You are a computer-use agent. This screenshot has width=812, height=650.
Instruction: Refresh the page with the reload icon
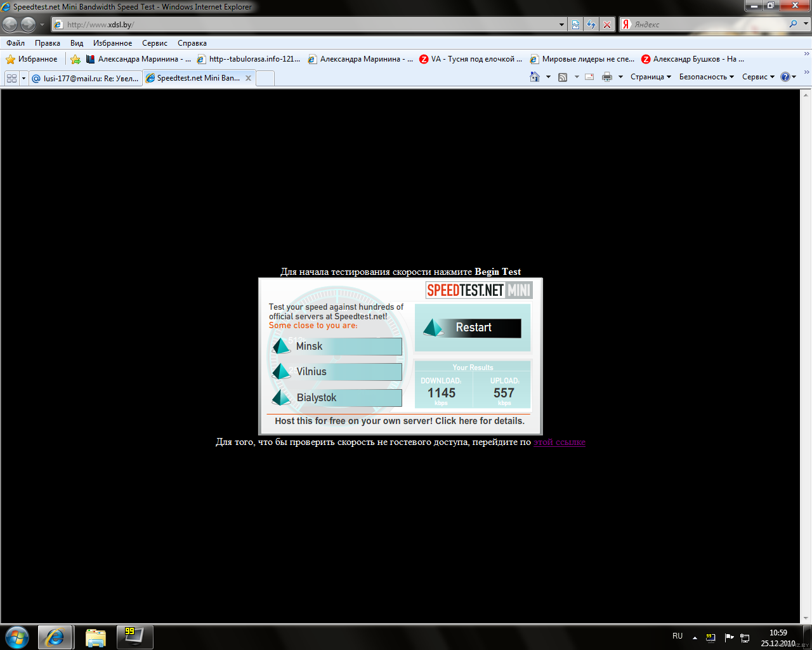click(x=591, y=25)
